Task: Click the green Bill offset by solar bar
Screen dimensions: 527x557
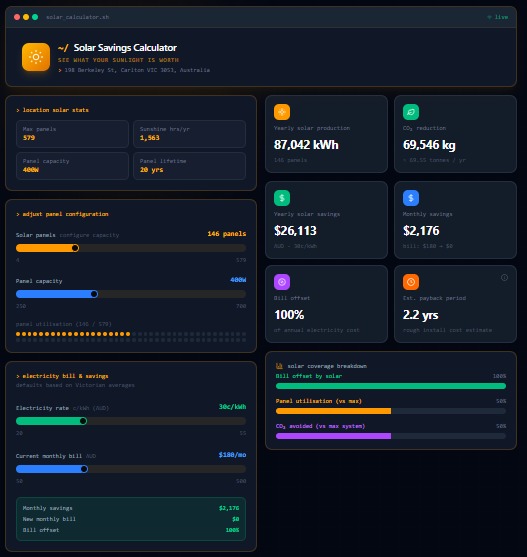Action: coord(391,386)
